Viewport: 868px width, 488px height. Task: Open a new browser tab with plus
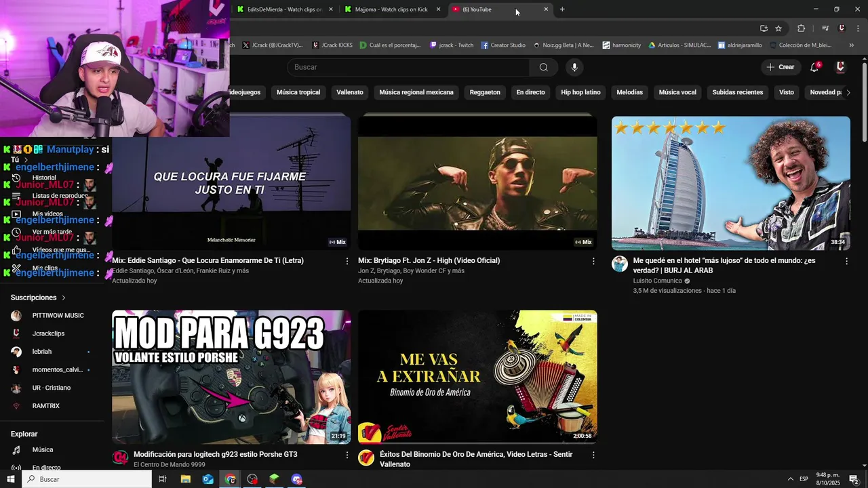click(562, 9)
